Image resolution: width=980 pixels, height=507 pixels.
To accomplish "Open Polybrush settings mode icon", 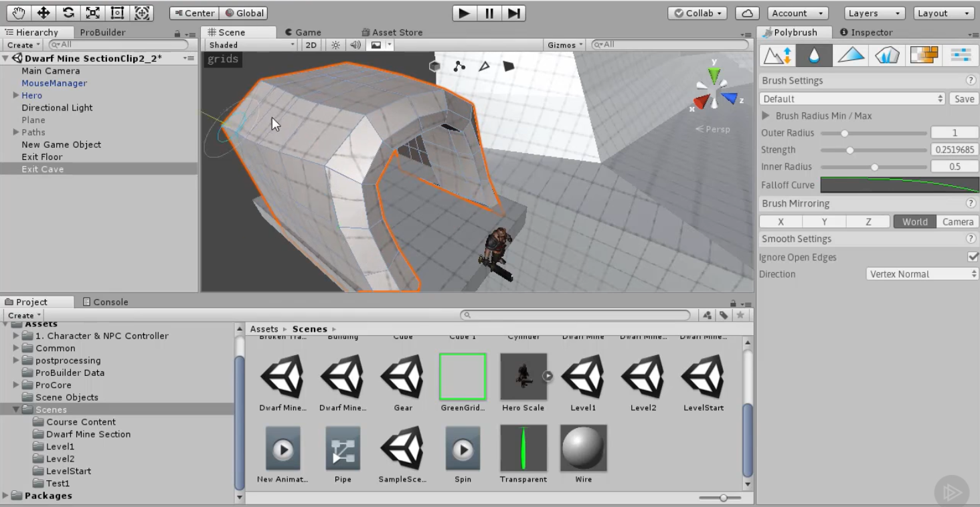I will point(961,56).
